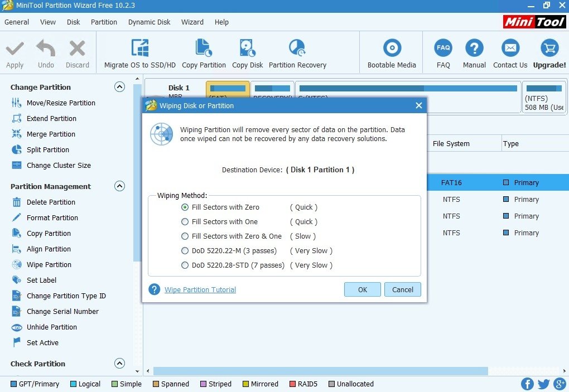Open the Help menu
The height and width of the screenshot is (392, 569).
click(x=221, y=22)
